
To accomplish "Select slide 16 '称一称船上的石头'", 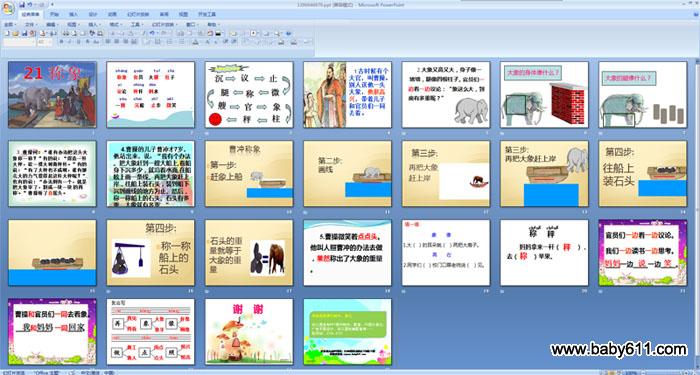I will click(x=150, y=253).
